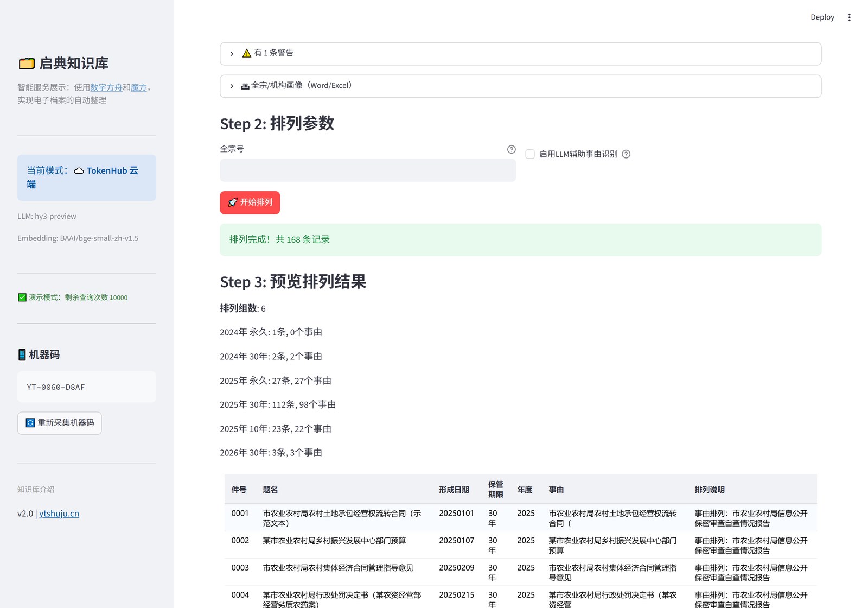Click the machine code YT-0060-D8AF box

(x=87, y=387)
